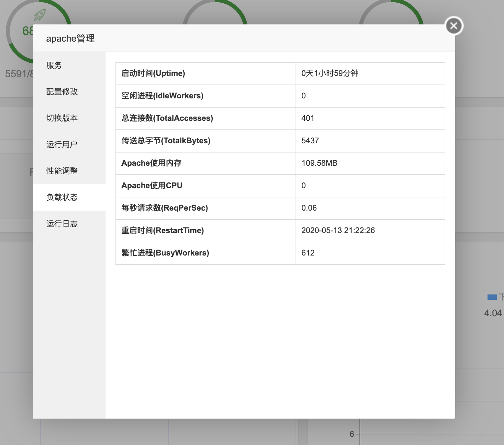Select the 切换版本 tab
Viewport: 504px width, 445px height.
[69, 118]
